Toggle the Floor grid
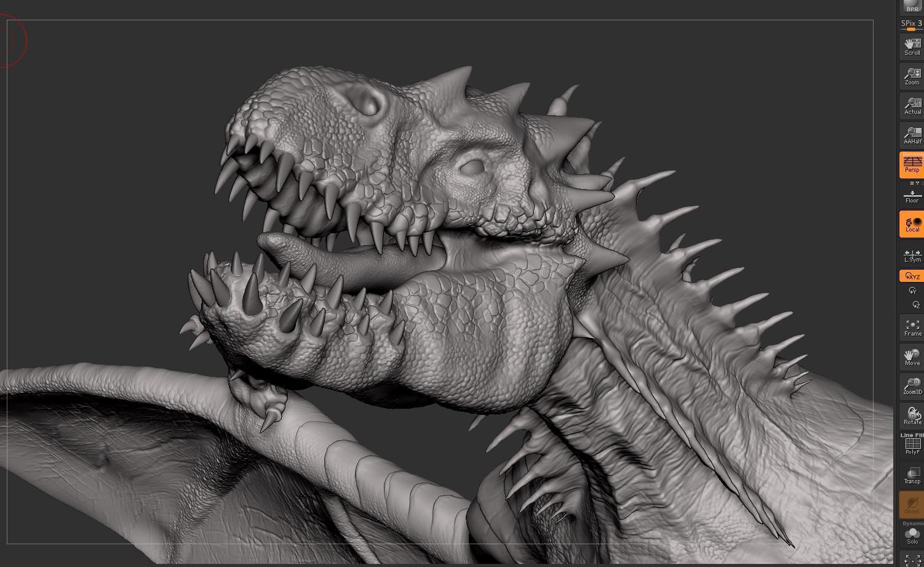This screenshot has height=567, width=924. 912,196
